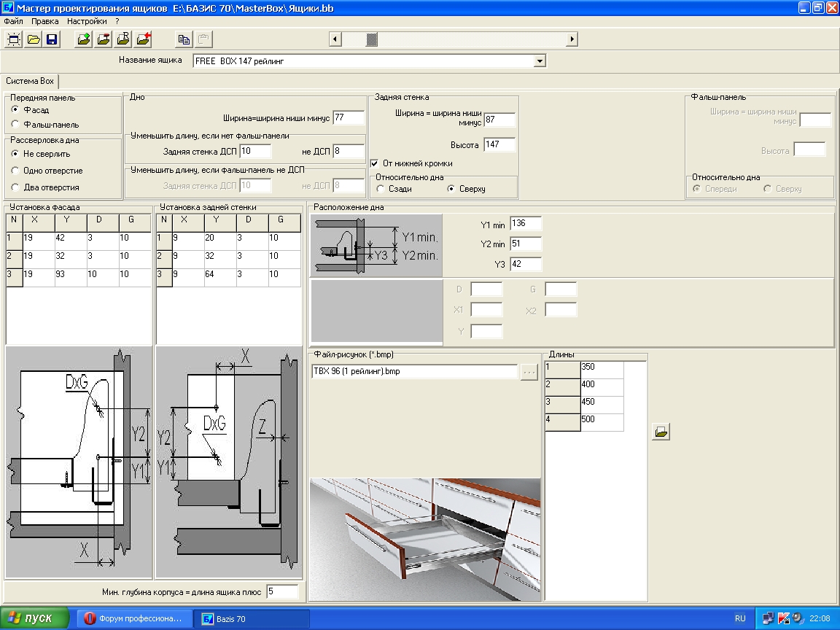Click Y cell 93 in facade table
Viewport: 840px width, 630px height.
pyautogui.click(x=70, y=278)
